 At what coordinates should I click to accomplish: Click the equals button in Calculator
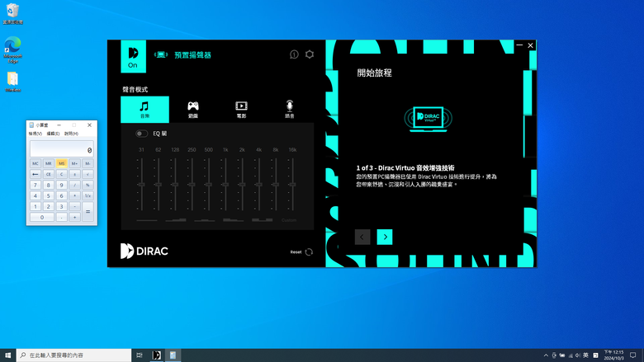[88, 212]
